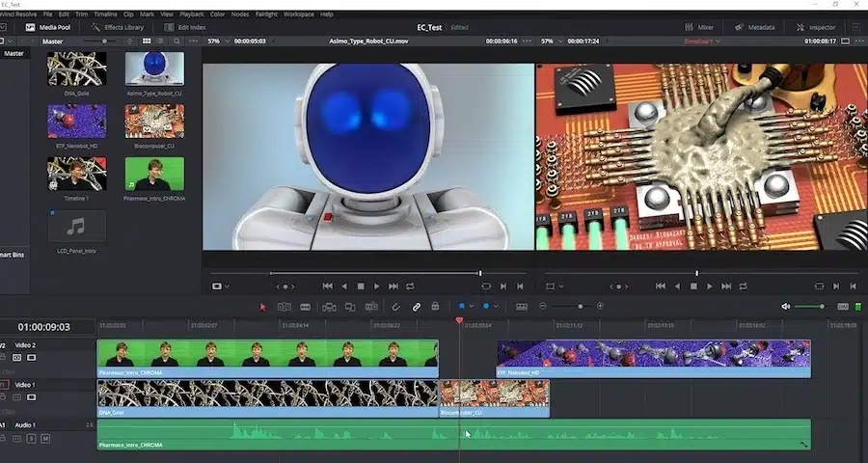The width and height of the screenshot is (868, 463).
Task: Open the Playback menu
Action: (192, 14)
